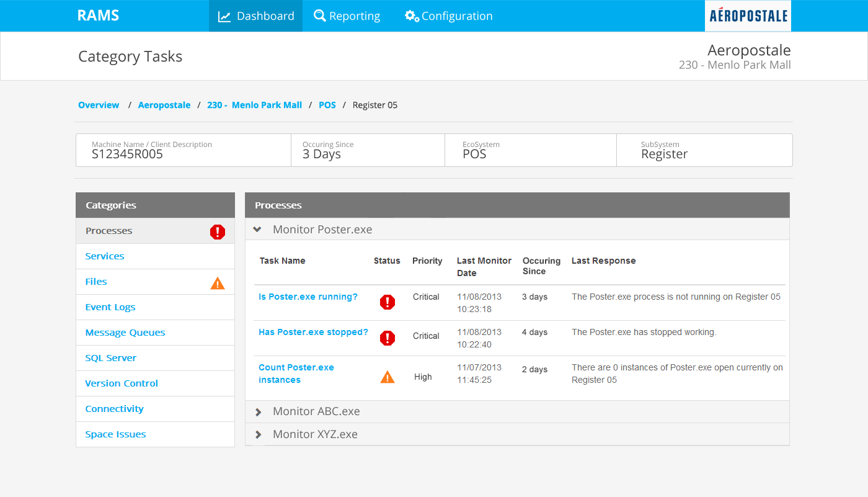Open the 'Has Poster.exe stopped?' task
The width and height of the screenshot is (868, 497).
[x=313, y=333]
